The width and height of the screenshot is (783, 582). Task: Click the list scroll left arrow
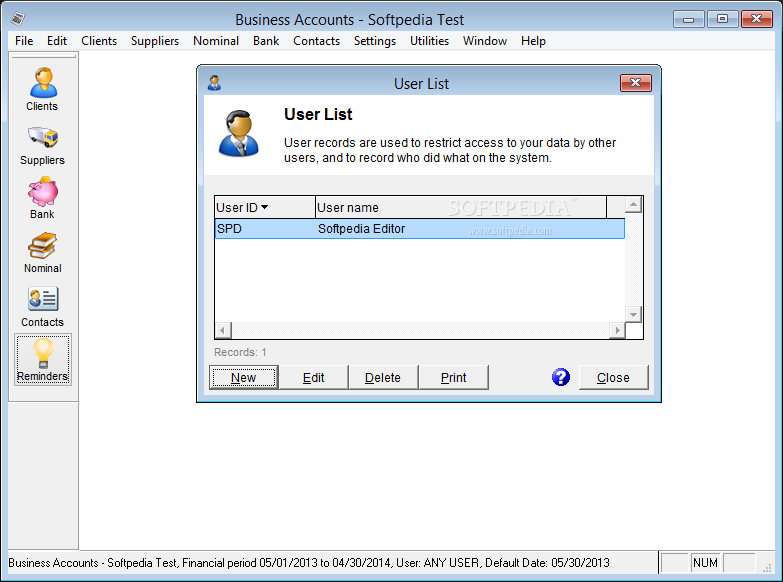(x=223, y=330)
